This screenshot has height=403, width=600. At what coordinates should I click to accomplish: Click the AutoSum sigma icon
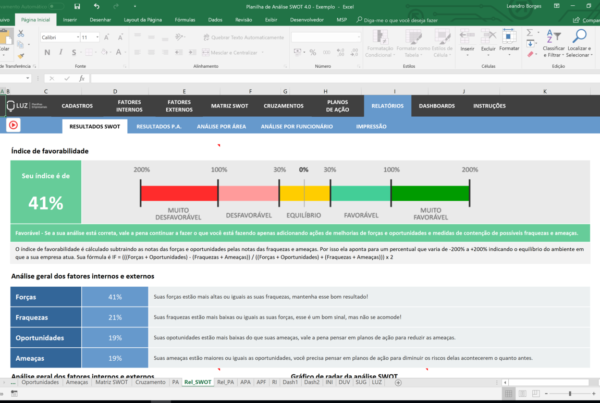tap(530, 33)
